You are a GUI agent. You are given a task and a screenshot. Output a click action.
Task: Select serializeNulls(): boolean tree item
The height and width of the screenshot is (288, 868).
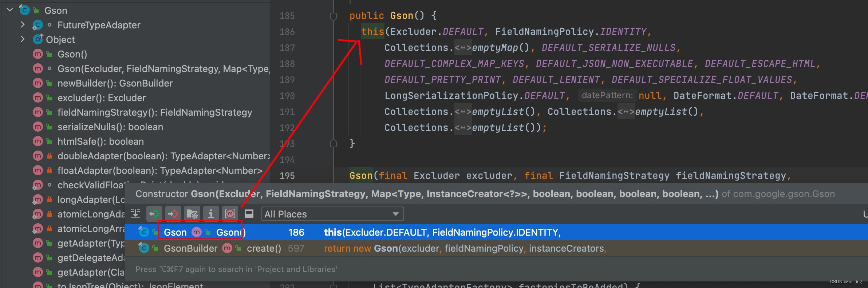coord(110,127)
